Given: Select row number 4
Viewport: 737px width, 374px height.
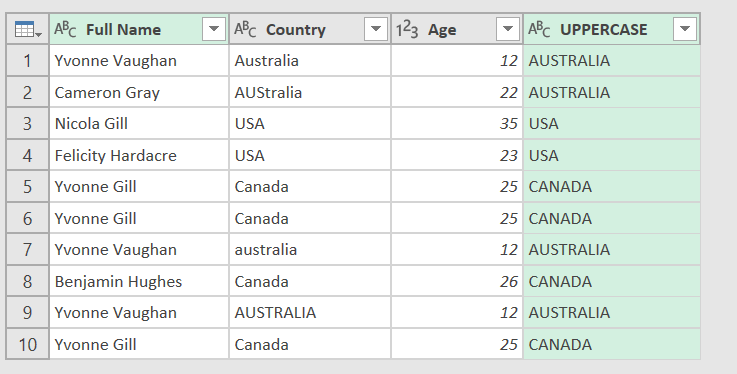Looking at the screenshot, I should click(x=28, y=155).
